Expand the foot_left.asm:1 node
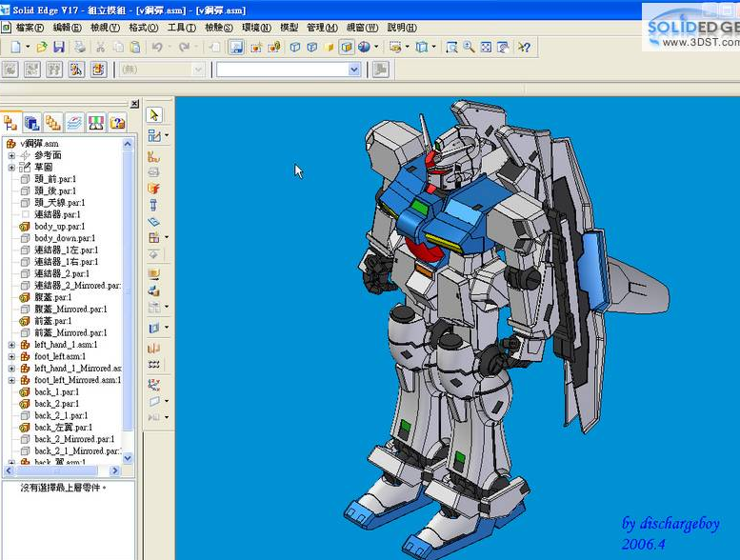This screenshot has width=740, height=560. coord(11,356)
